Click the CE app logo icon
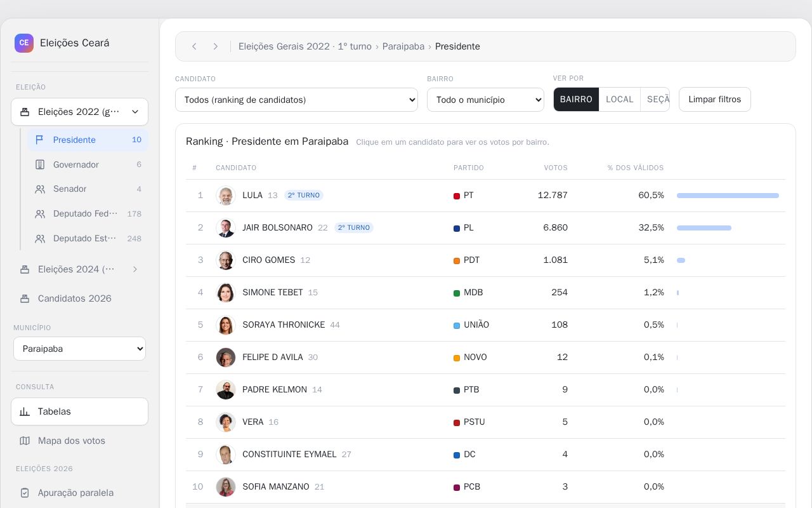Screen dimensions: 812x508 pos(24,43)
